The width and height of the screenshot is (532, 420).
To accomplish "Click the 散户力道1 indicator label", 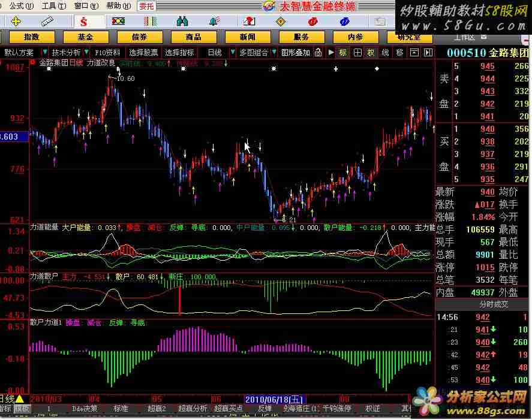I will point(46,322).
